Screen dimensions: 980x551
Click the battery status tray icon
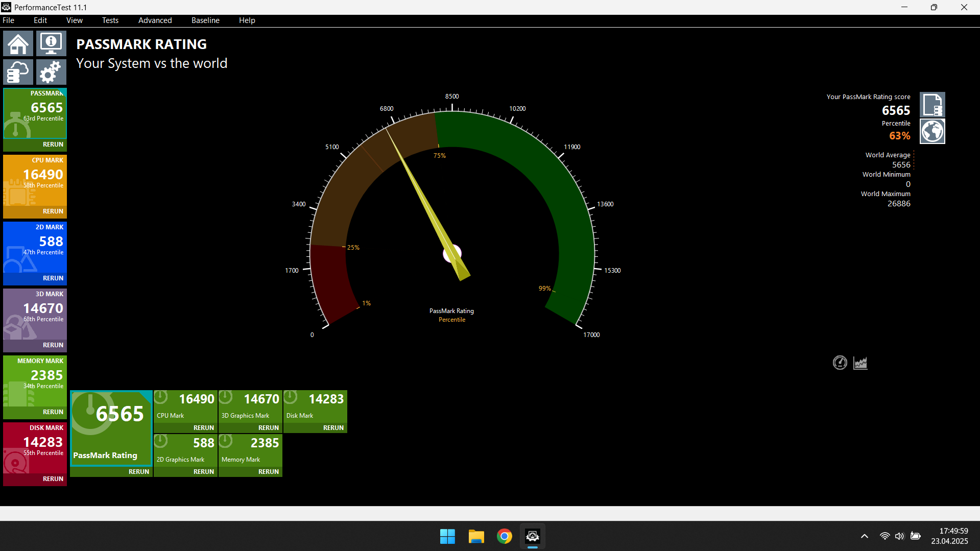tap(916, 536)
